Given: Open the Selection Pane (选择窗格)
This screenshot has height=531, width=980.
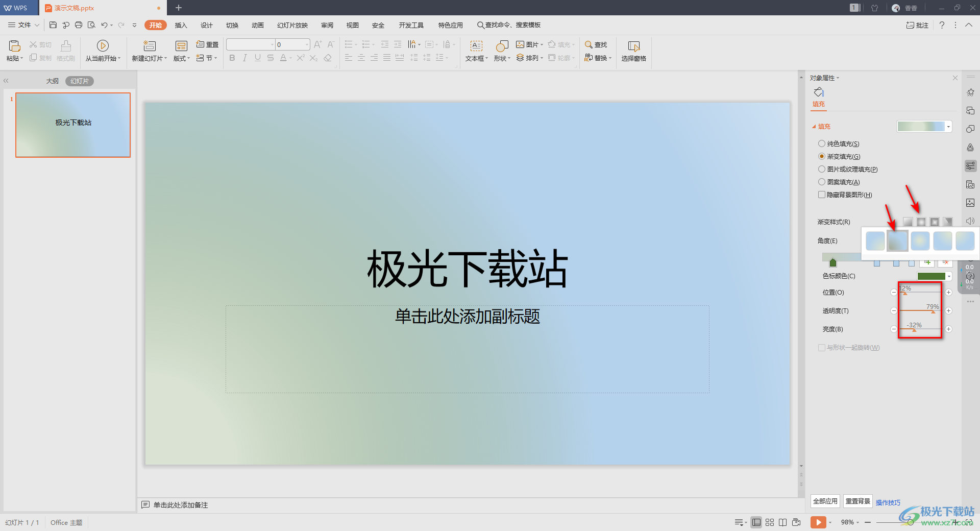Looking at the screenshot, I should click(x=634, y=51).
